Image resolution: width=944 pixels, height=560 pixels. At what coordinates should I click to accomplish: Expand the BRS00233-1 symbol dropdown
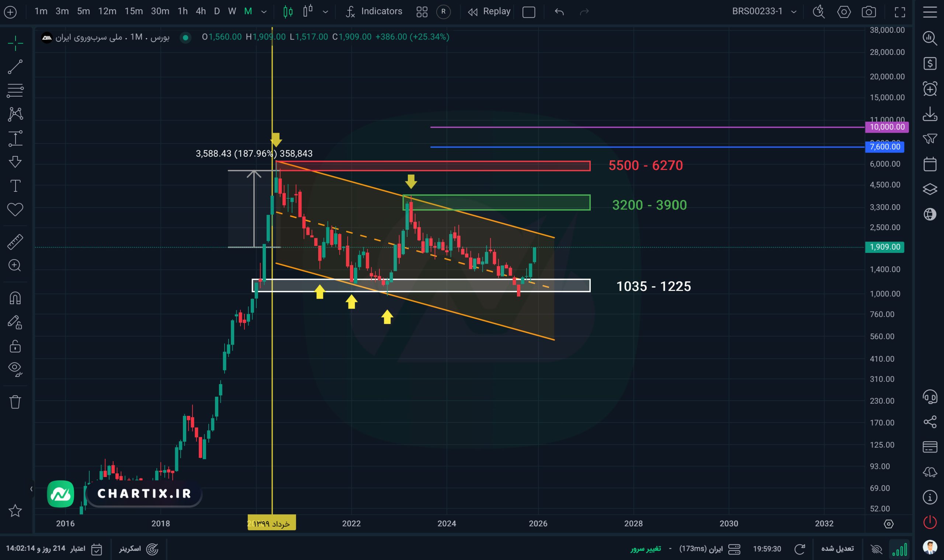794,12
